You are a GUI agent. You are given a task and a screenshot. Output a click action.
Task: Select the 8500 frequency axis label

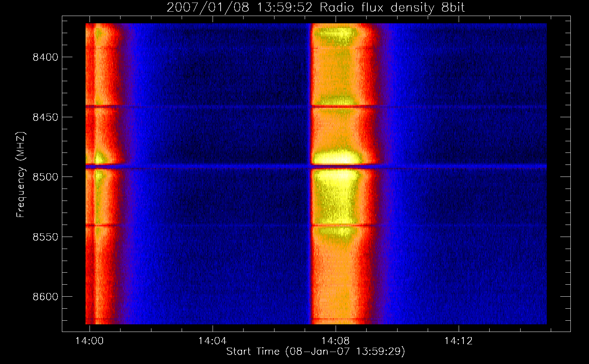pos(45,177)
